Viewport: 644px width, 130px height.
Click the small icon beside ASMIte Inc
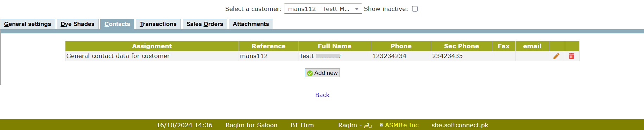[381, 125]
